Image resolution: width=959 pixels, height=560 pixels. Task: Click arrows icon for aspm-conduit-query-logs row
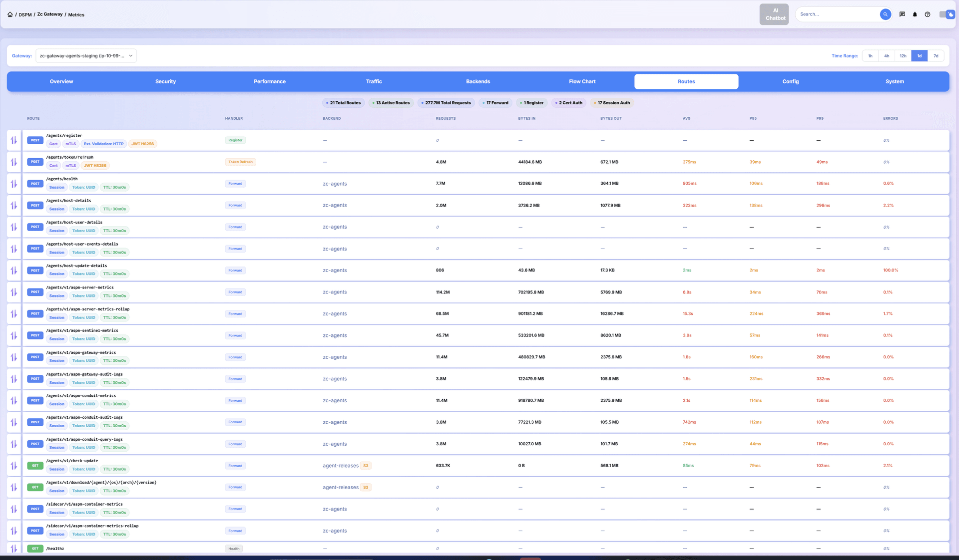pyautogui.click(x=14, y=444)
